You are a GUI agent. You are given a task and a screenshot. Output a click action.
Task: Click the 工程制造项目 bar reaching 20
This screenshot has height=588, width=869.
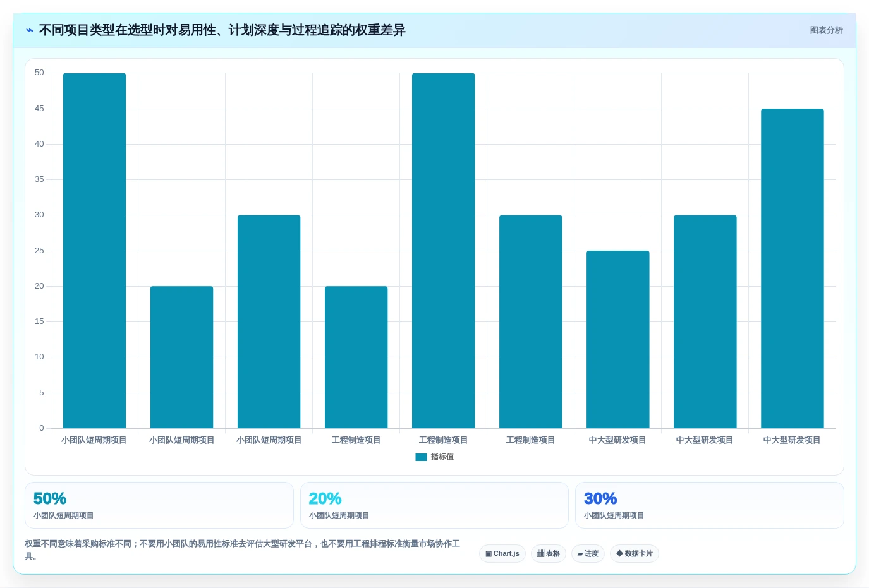356,357
